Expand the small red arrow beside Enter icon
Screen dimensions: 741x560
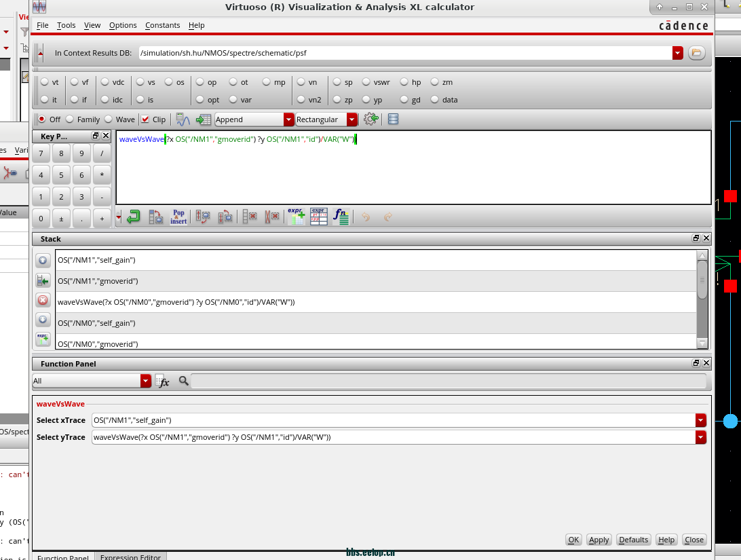click(x=119, y=217)
